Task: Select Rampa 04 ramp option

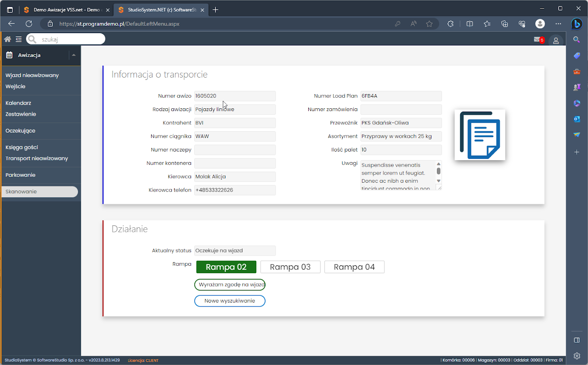Action: pyautogui.click(x=354, y=267)
